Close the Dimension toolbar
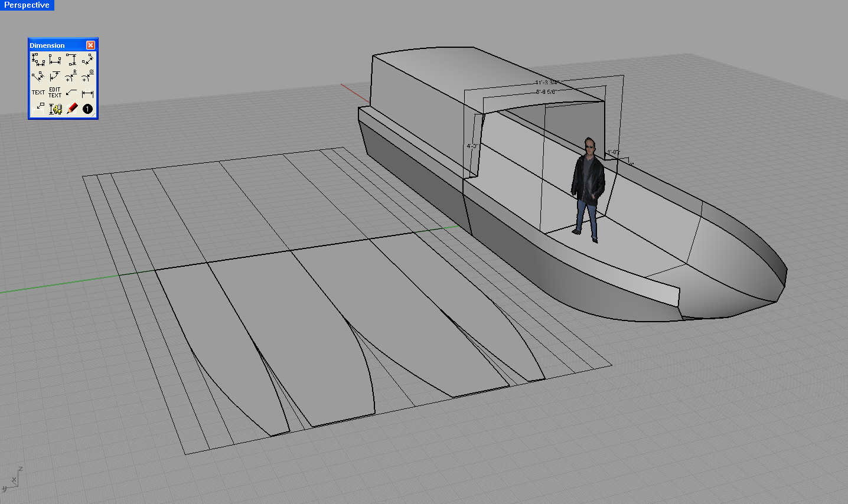Screen dimensions: 848x504 coord(90,45)
